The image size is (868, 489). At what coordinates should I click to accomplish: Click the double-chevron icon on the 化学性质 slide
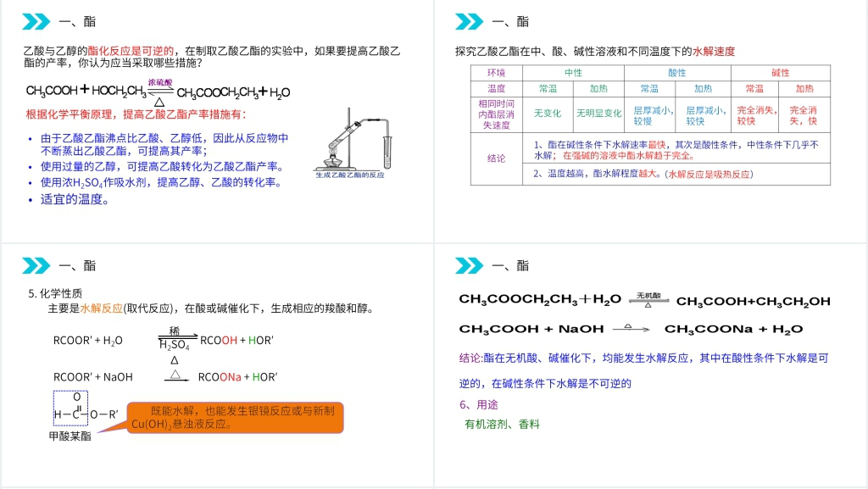tap(36, 265)
